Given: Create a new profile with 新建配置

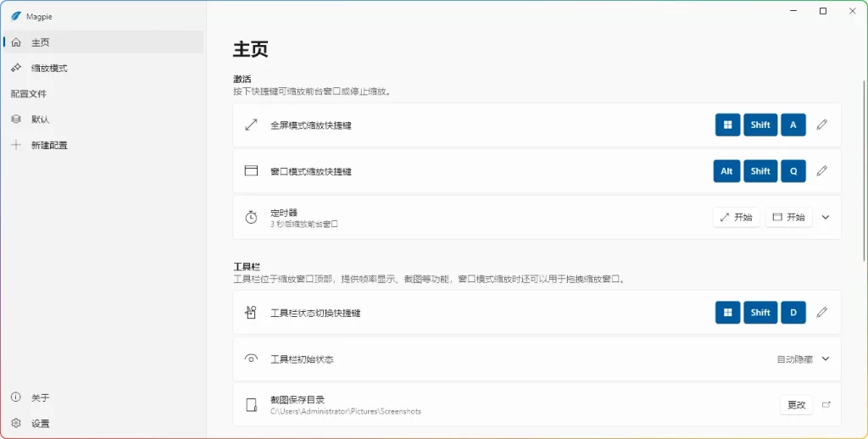Looking at the screenshot, I should click(x=103, y=145).
